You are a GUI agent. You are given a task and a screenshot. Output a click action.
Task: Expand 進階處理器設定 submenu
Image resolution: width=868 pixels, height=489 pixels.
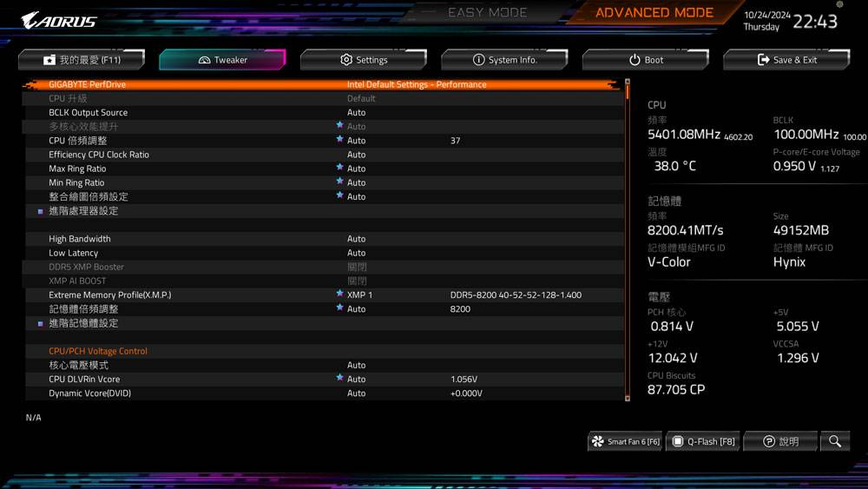tap(83, 211)
